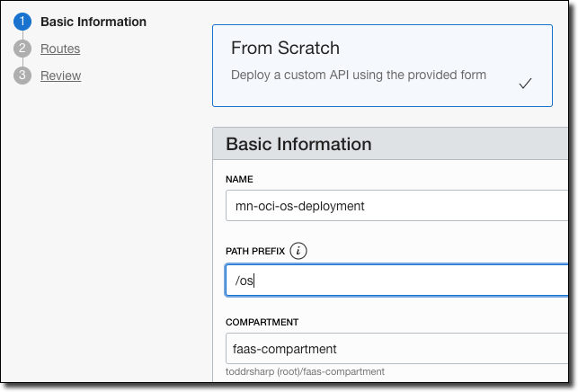Click into the Path Prefix input field
Screen dimensions: 578x392
tap(396, 281)
